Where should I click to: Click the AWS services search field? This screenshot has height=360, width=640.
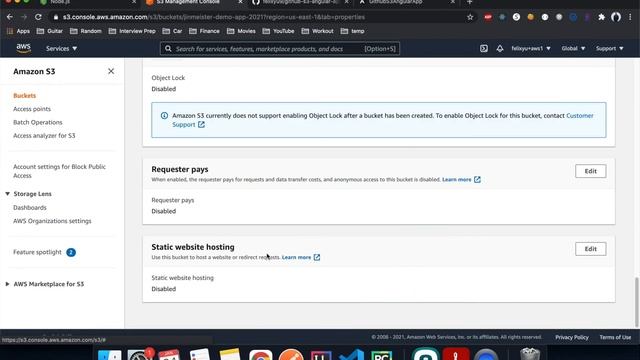tap(280, 49)
